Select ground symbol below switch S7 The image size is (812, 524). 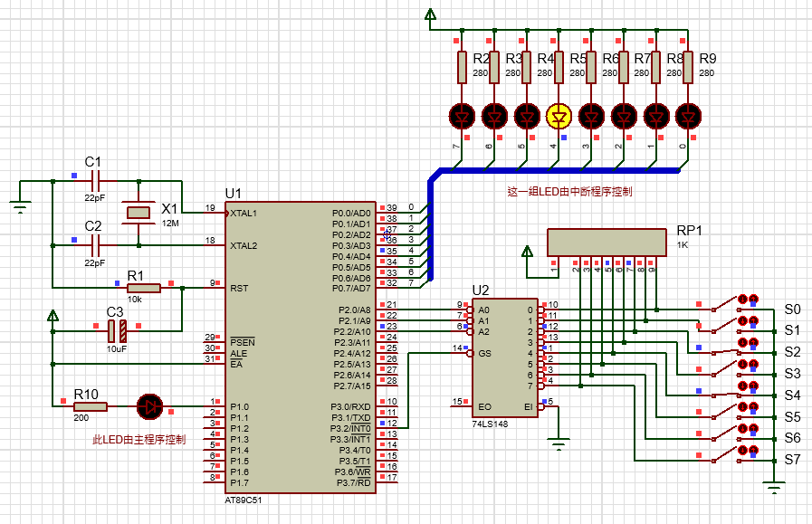[774, 487]
